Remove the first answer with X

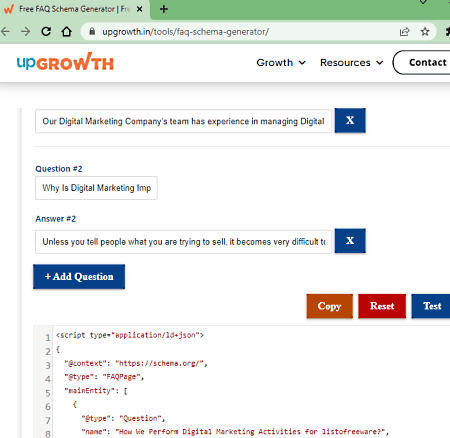[x=350, y=120]
